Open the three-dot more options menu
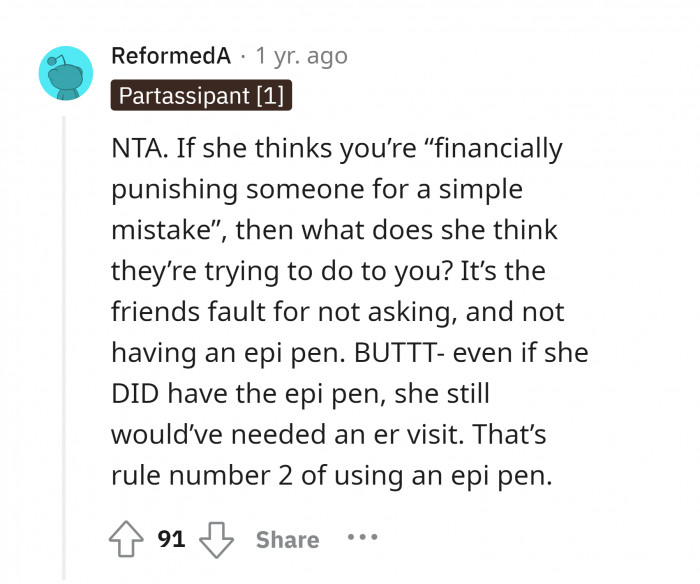Image resolution: width=700 pixels, height=584 pixels. (362, 537)
